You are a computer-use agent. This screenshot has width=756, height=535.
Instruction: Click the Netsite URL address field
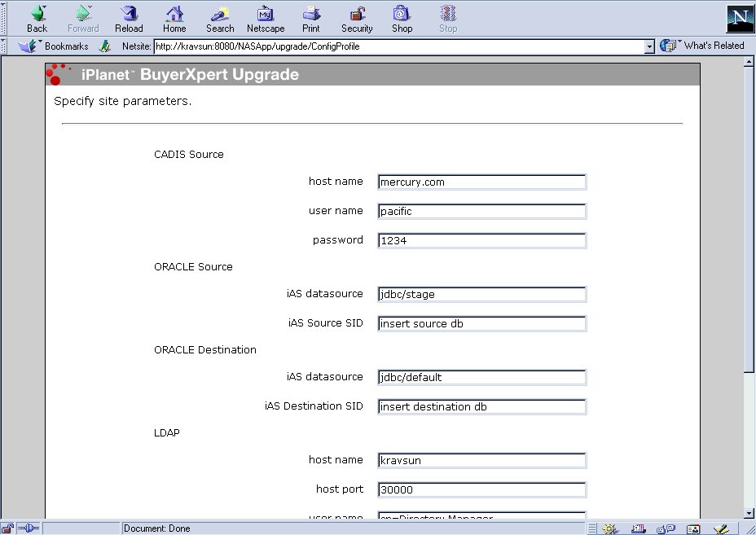pyautogui.click(x=399, y=46)
